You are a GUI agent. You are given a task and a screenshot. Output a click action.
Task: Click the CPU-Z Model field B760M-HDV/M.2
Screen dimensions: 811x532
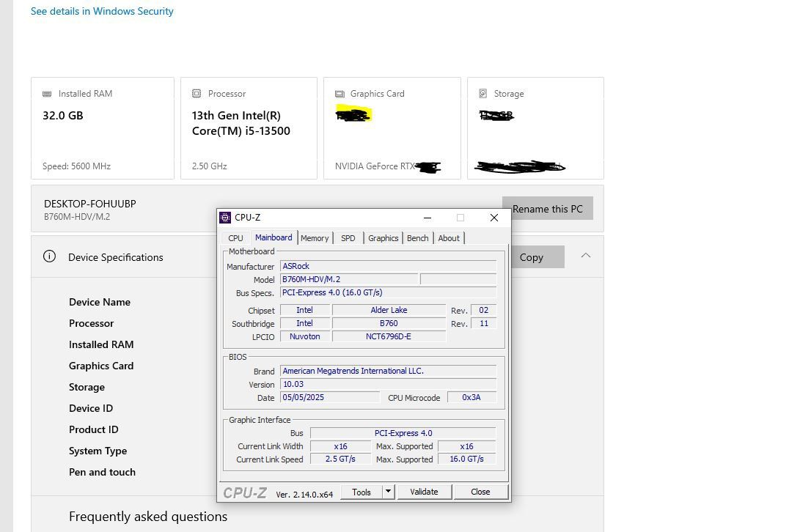[348, 279]
